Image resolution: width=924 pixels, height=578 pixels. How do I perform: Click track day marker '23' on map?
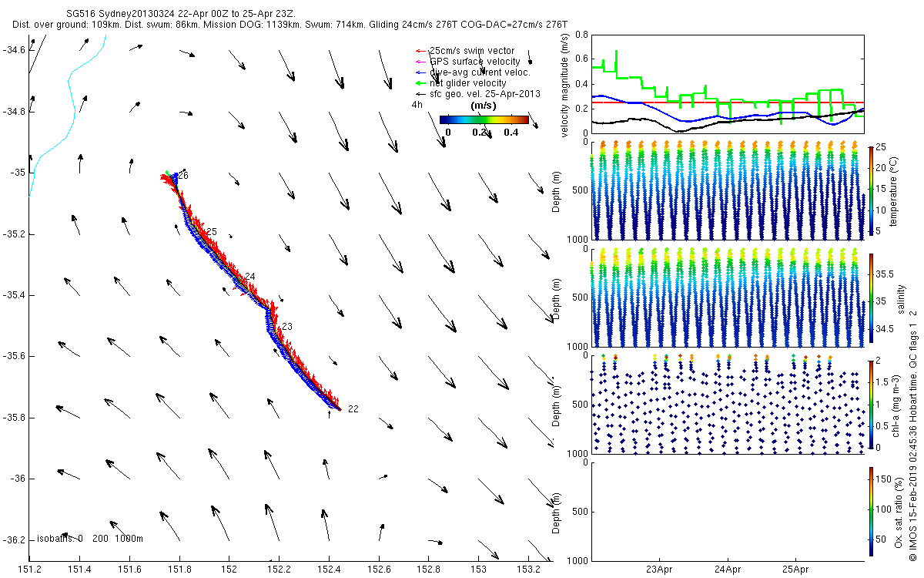click(287, 327)
